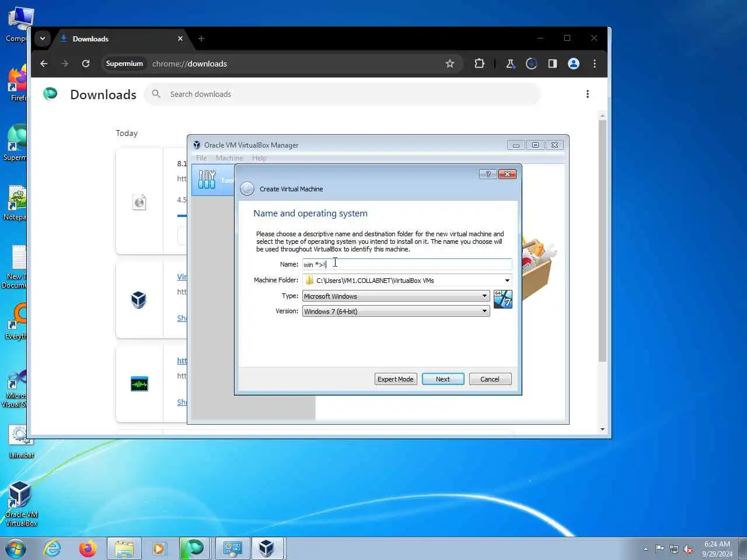Reload the chrome://downloads page
This screenshot has height=560, width=747.
[86, 64]
